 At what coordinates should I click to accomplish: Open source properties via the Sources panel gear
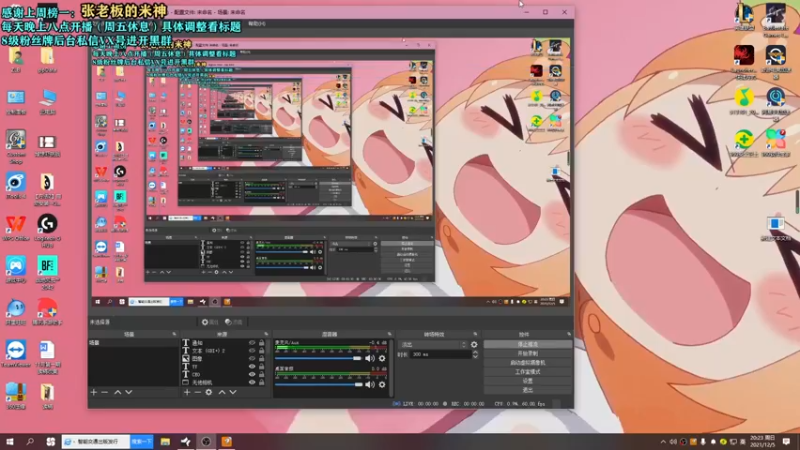click(x=209, y=392)
